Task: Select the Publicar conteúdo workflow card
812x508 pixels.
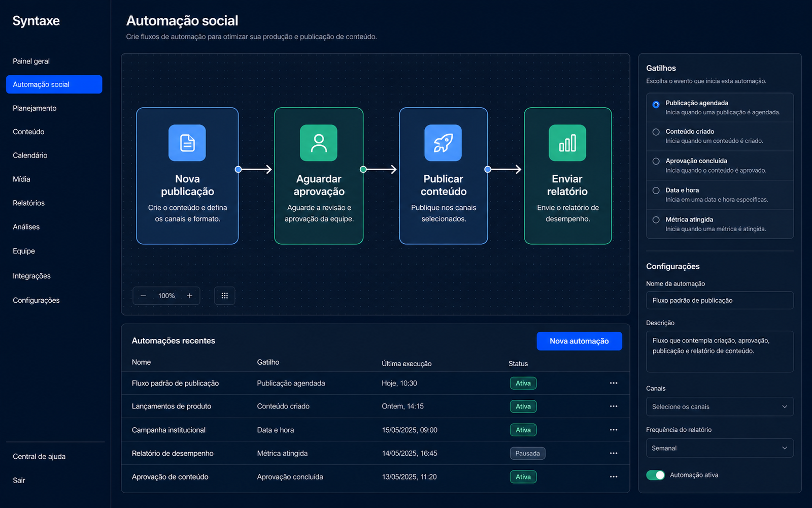Action: (x=444, y=176)
